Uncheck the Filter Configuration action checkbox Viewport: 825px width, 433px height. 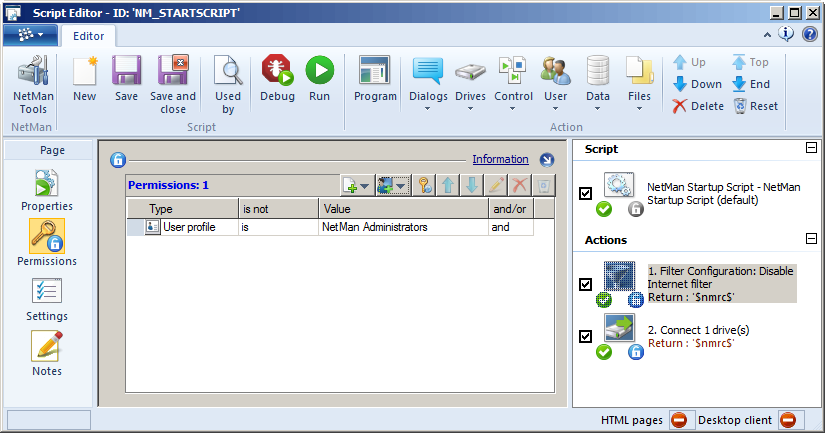[x=586, y=284]
